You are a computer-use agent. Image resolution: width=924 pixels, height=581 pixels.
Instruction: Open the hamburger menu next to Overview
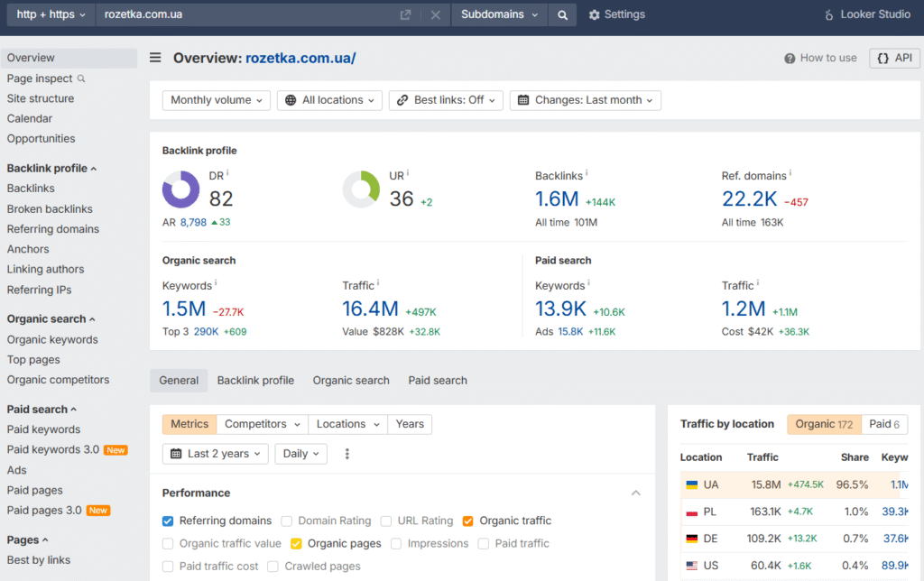pos(154,57)
